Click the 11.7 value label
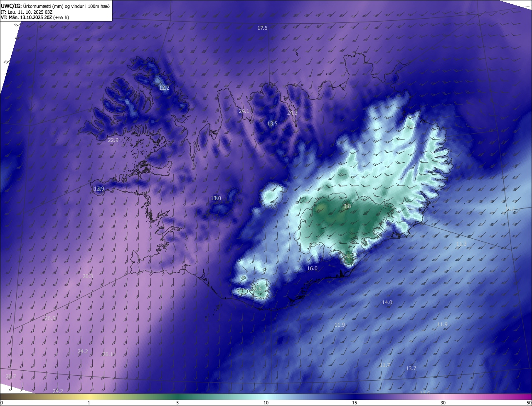The height and width of the screenshot is (406, 532). point(385,365)
